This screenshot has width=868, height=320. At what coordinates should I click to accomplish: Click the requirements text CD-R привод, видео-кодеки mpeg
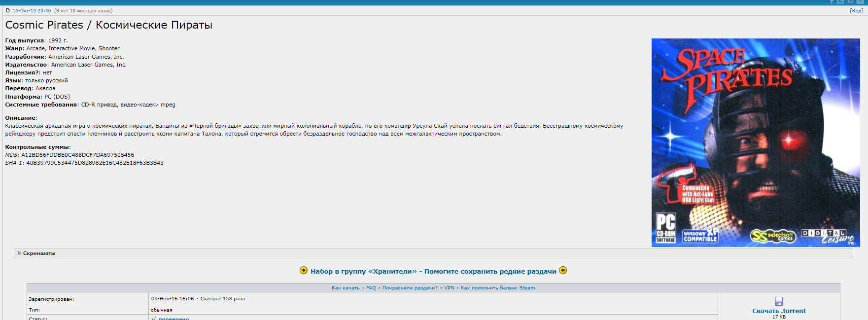(x=128, y=105)
